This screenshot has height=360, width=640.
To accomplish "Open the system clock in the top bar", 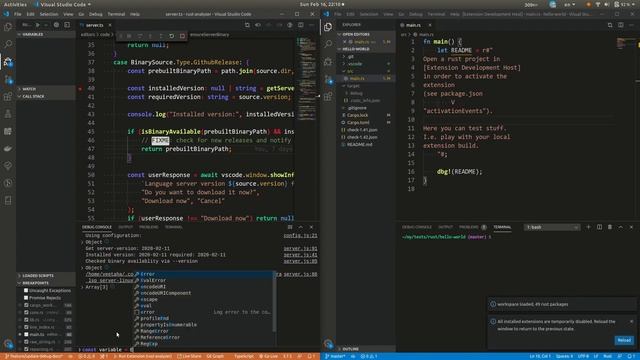I will click(321, 4).
